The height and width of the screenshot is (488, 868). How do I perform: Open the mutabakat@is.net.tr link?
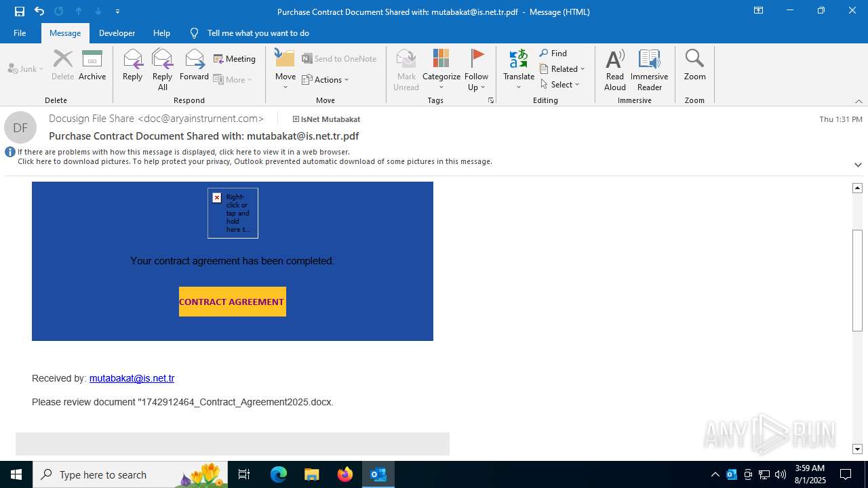point(132,378)
